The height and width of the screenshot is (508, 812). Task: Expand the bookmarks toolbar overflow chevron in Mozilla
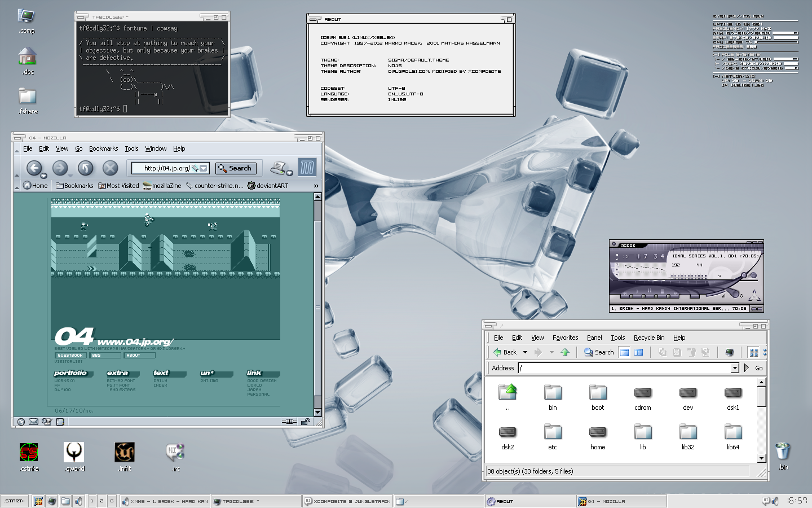(316, 186)
